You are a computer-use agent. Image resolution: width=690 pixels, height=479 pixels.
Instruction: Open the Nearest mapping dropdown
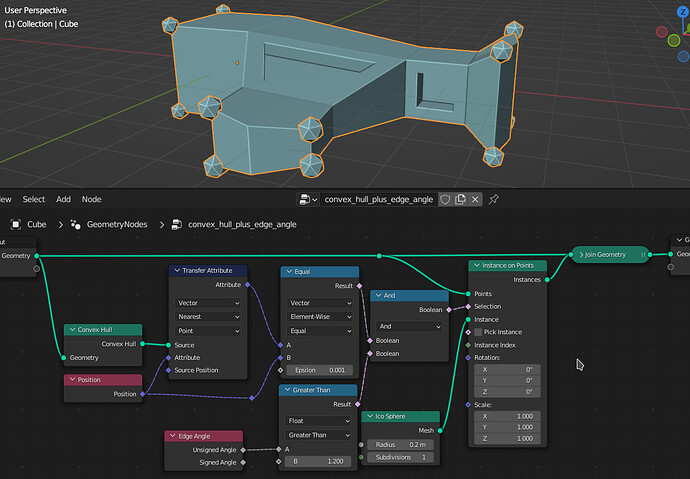[208, 317]
